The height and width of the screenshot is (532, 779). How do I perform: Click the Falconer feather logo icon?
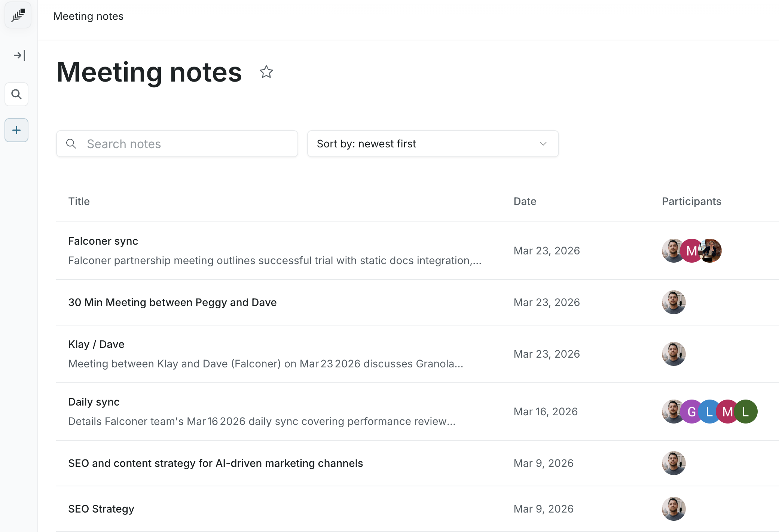pos(18,15)
